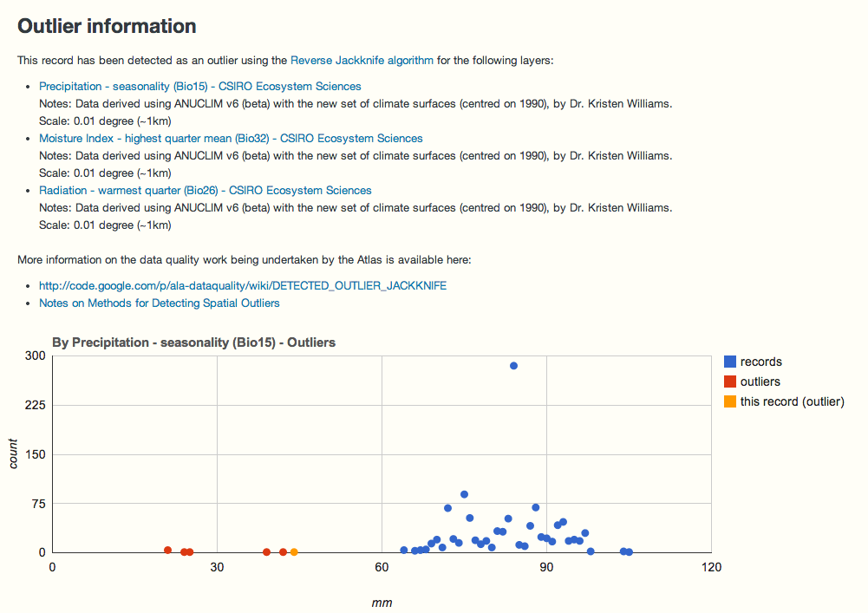Screen dimensions: 868x613
Task: Click the red outliers legend swatch
Action: click(x=729, y=381)
